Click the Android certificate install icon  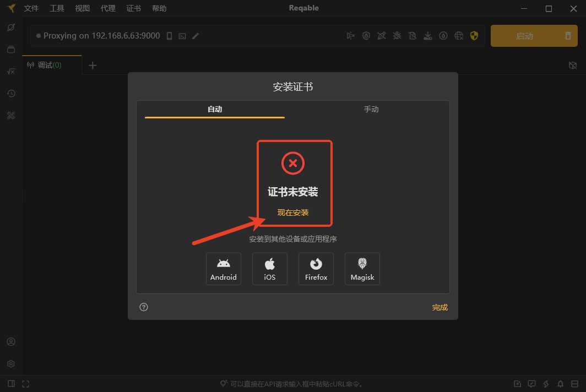(223, 269)
